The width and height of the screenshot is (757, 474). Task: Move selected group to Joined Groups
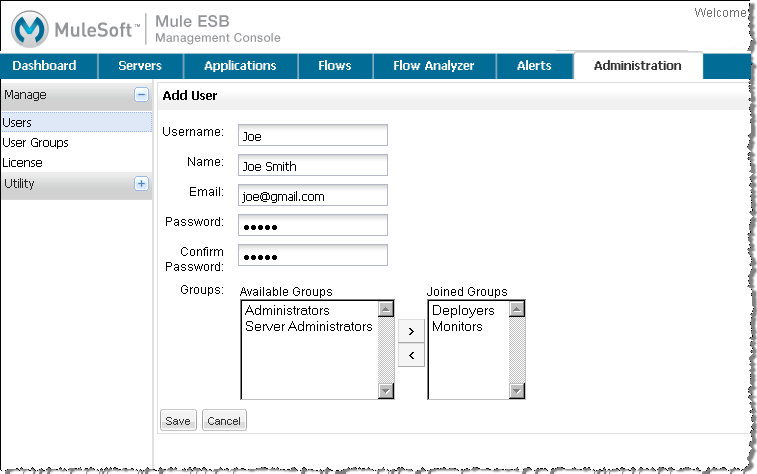410,329
